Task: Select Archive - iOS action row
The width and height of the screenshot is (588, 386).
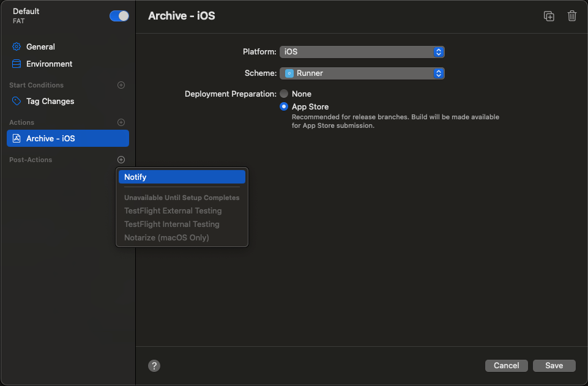Action: [68, 138]
